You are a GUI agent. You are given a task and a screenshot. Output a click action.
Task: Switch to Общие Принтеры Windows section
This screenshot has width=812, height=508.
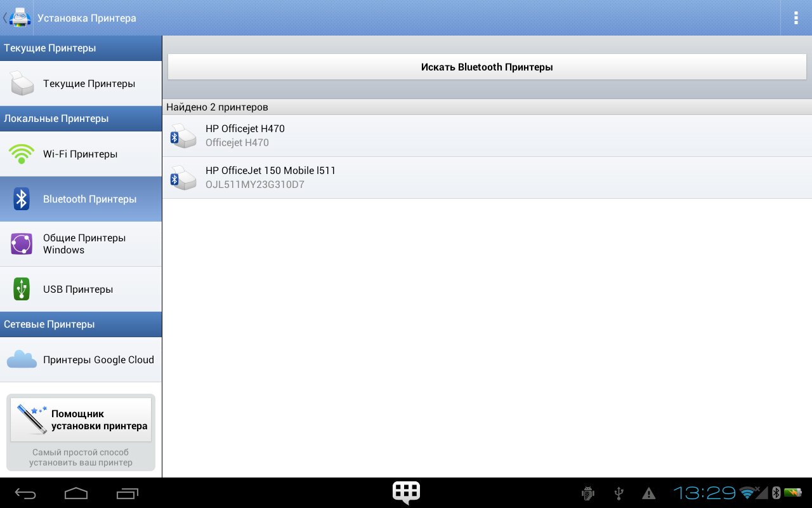84,244
